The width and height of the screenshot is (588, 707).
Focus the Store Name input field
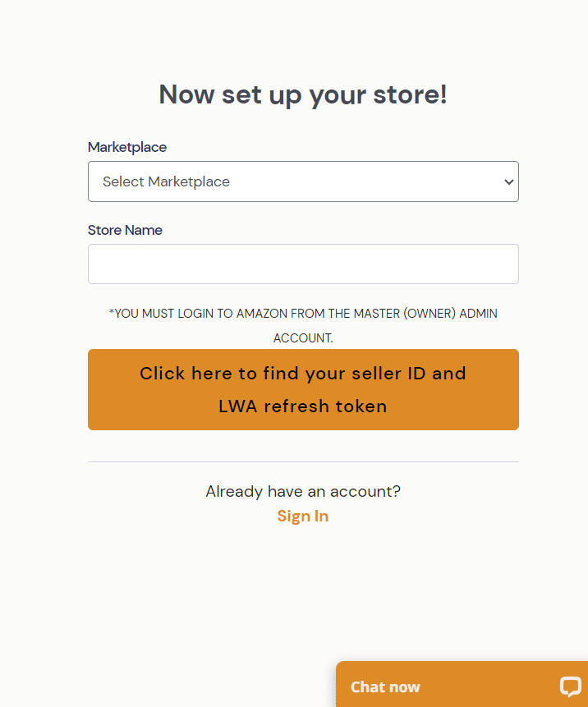[303, 264]
